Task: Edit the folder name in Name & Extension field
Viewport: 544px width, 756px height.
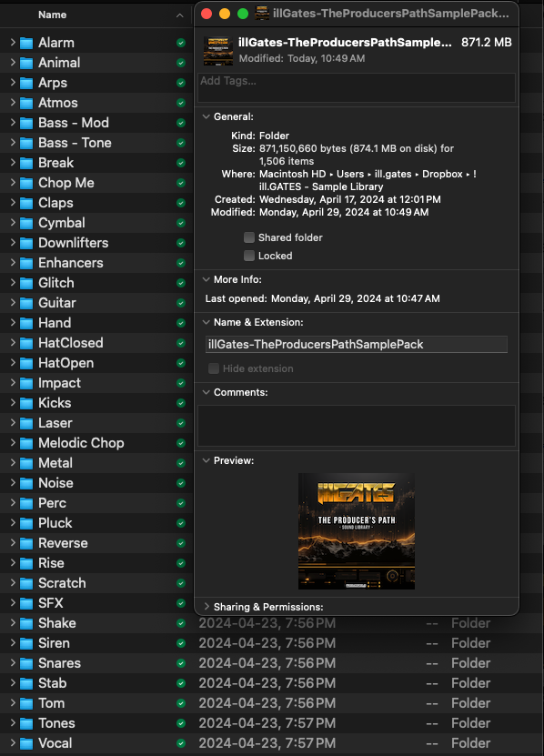Action: (357, 344)
